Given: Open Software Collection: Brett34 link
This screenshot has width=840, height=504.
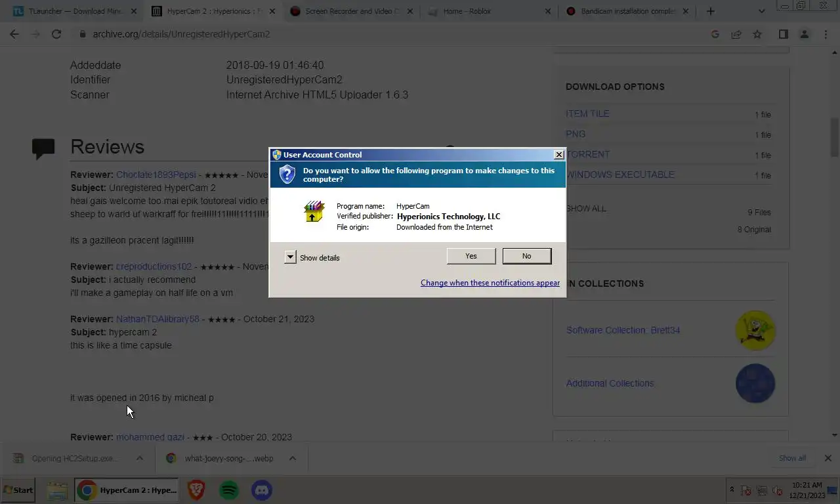Looking at the screenshot, I should tap(623, 330).
